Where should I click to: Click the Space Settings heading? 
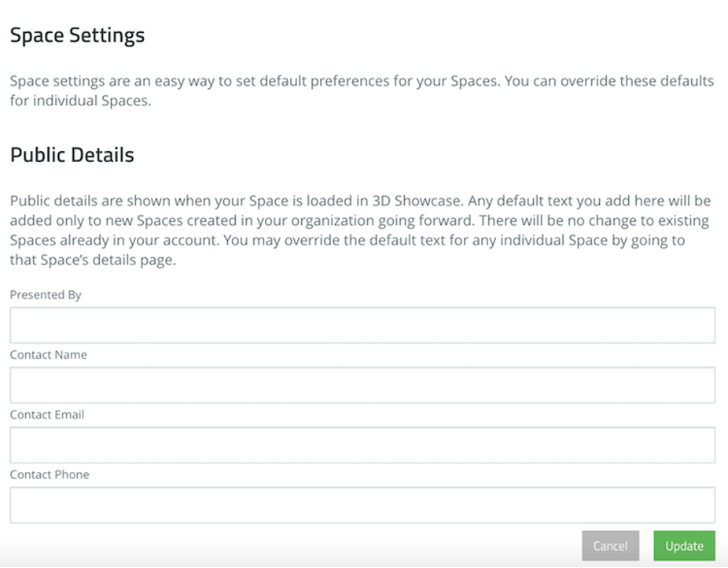point(77,35)
